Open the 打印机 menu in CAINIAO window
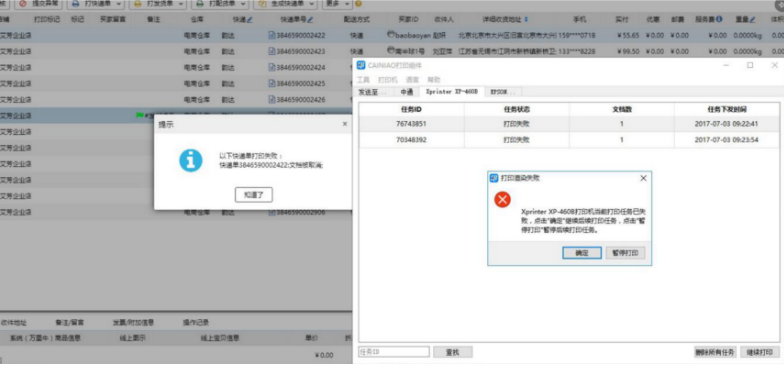This screenshot has height=369, width=784. click(388, 80)
